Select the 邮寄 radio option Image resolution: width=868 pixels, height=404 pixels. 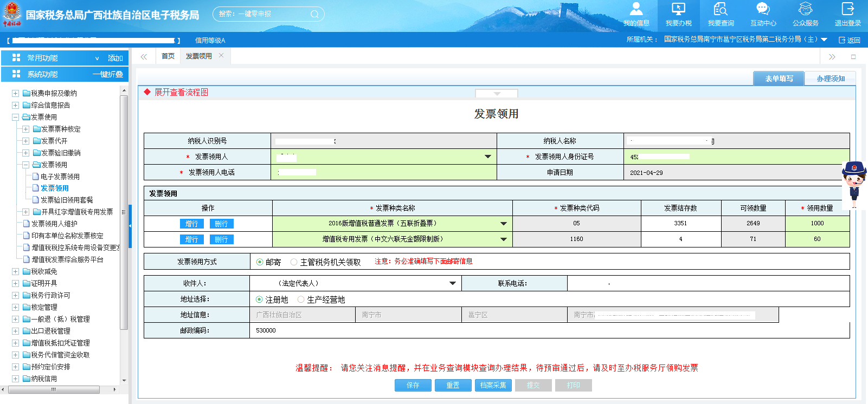(260, 262)
